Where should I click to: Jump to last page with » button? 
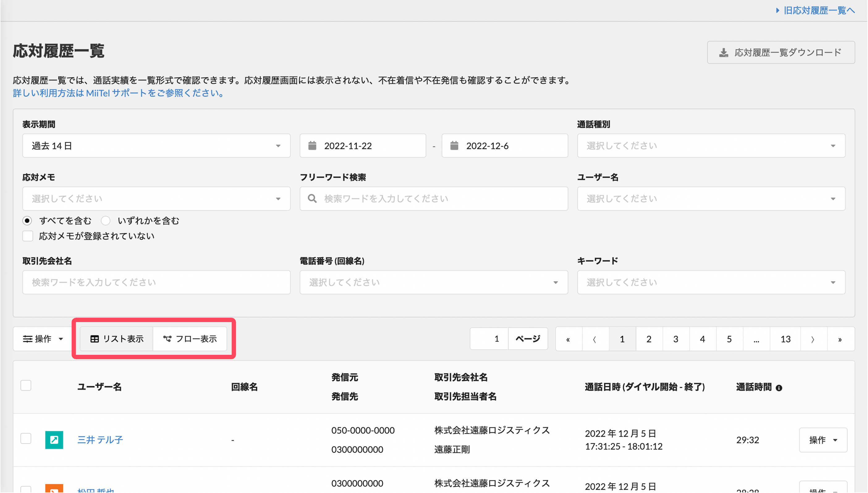tap(840, 339)
